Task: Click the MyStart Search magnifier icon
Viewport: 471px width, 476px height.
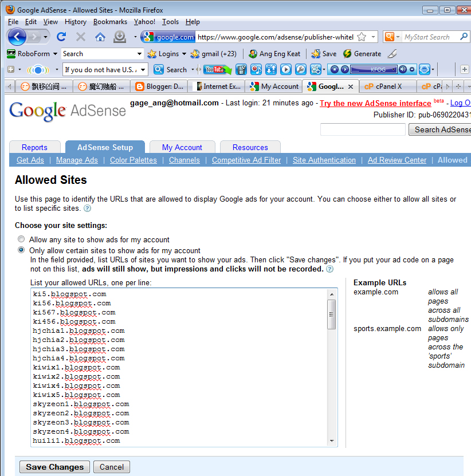Action: 464,37
